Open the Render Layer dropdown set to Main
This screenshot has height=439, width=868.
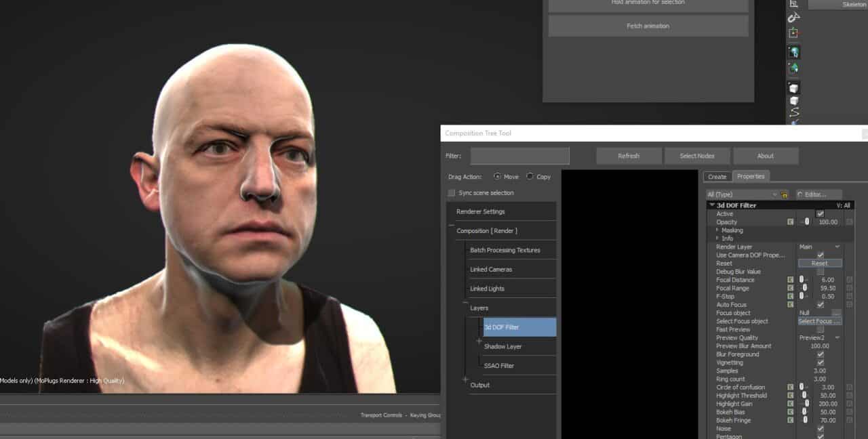point(819,247)
